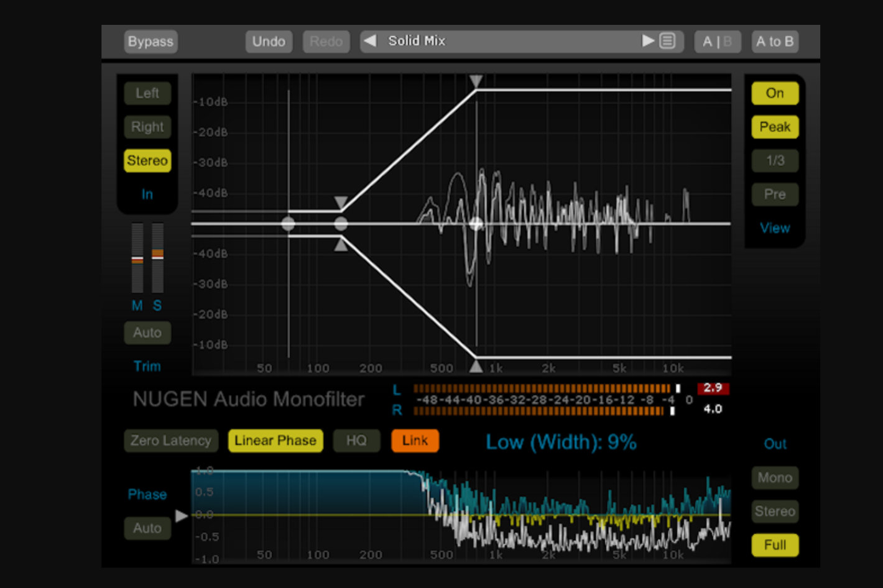Viewport: 883px width, 588px height.
Task: Click the Low (Width): 9% readout
Action: 561,442
